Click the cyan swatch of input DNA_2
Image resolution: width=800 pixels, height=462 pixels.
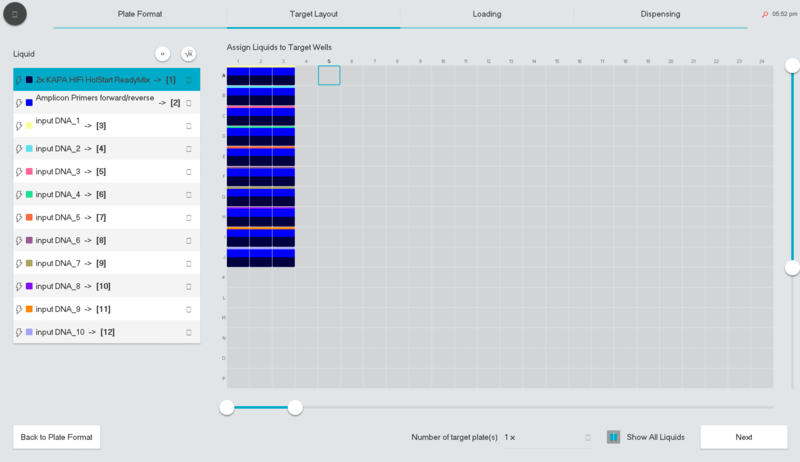coord(29,148)
